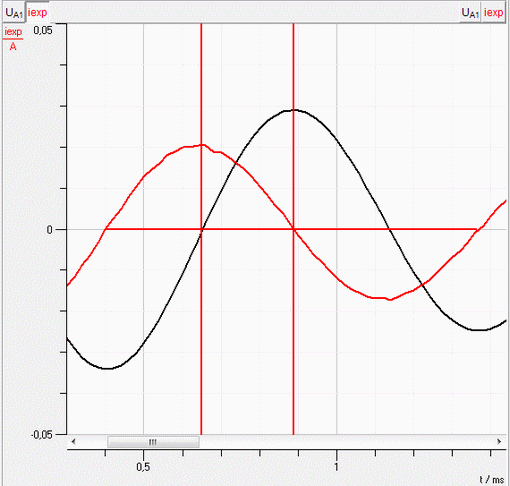Click the 0,5 tick label on time axis

143,467
